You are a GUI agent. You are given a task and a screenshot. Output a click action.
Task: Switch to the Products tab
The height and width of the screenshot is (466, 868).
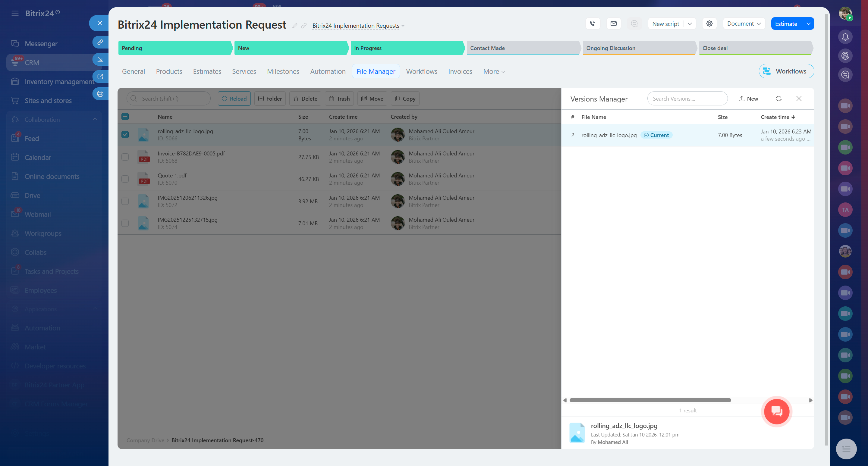[x=169, y=71]
